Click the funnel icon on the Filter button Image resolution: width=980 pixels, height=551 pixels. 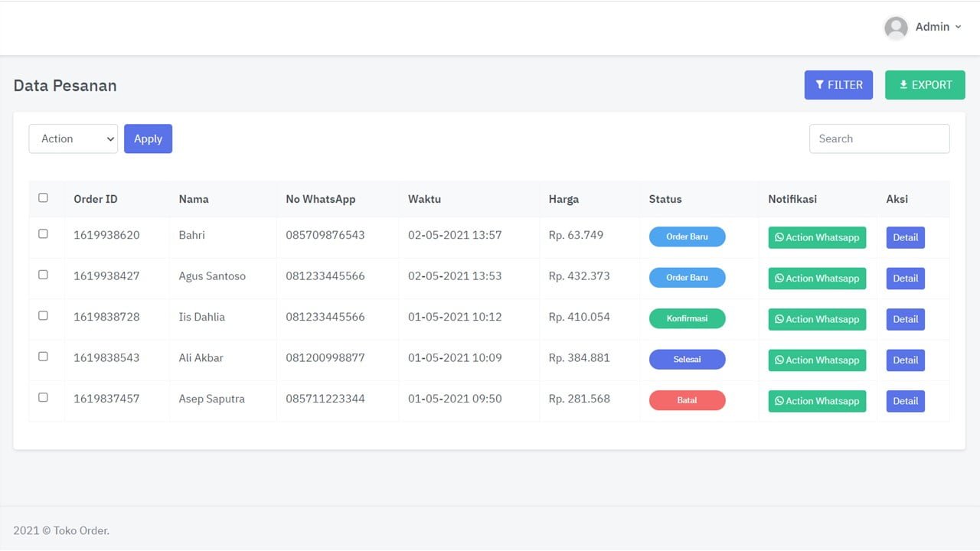click(819, 85)
